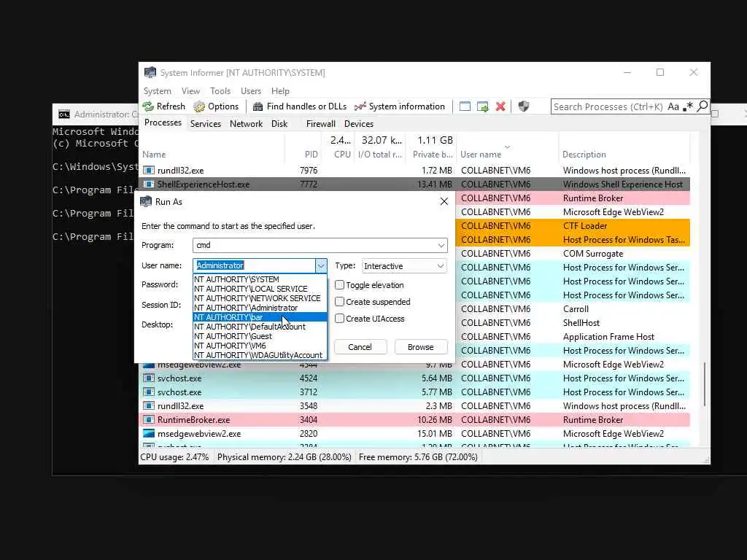The width and height of the screenshot is (747, 560).
Task: Enable Toggle elevation checkbox
Action: pyautogui.click(x=340, y=285)
